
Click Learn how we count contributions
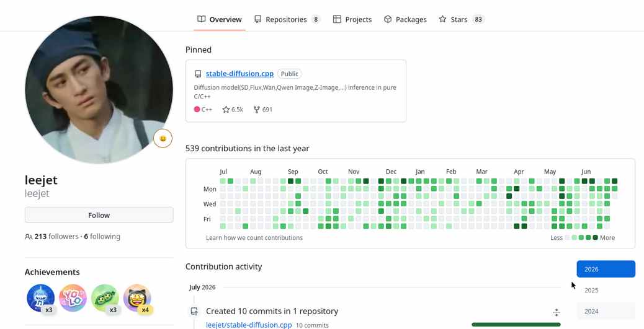coord(254,237)
